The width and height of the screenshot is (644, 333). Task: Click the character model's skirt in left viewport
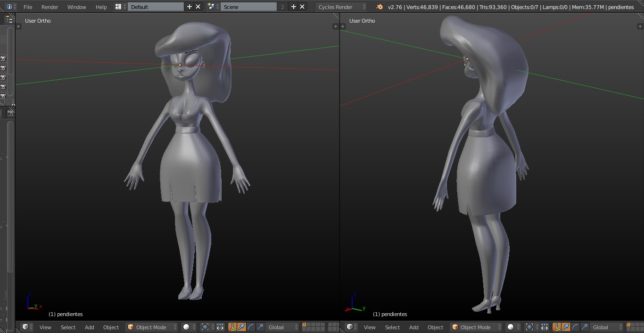(x=190, y=167)
